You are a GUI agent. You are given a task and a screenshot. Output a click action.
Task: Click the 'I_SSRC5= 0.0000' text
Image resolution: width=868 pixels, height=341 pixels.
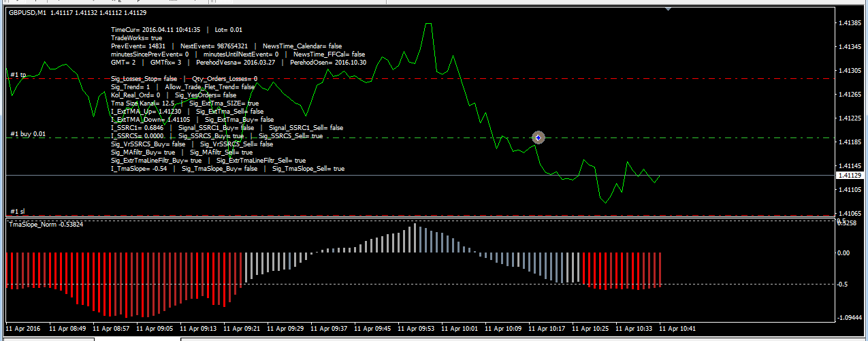pyautogui.click(x=137, y=135)
